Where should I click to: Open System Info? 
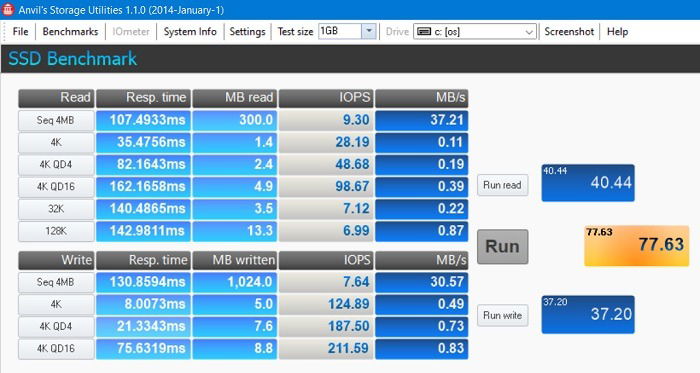[x=190, y=32]
